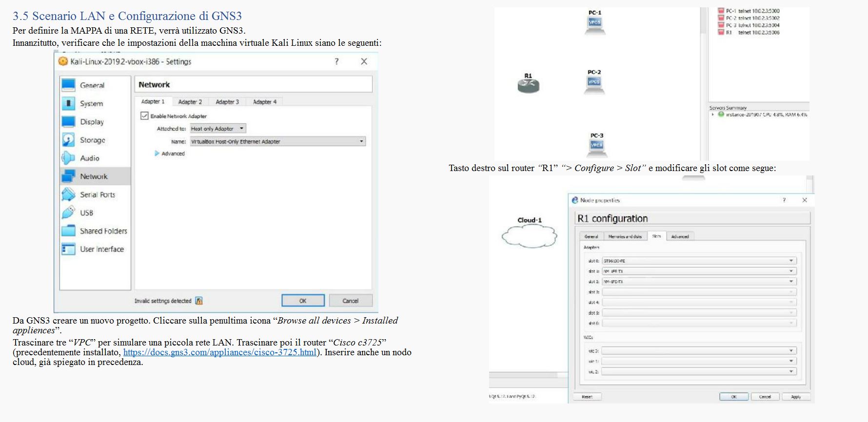Switch to Adapter 2 tab

tap(190, 102)
